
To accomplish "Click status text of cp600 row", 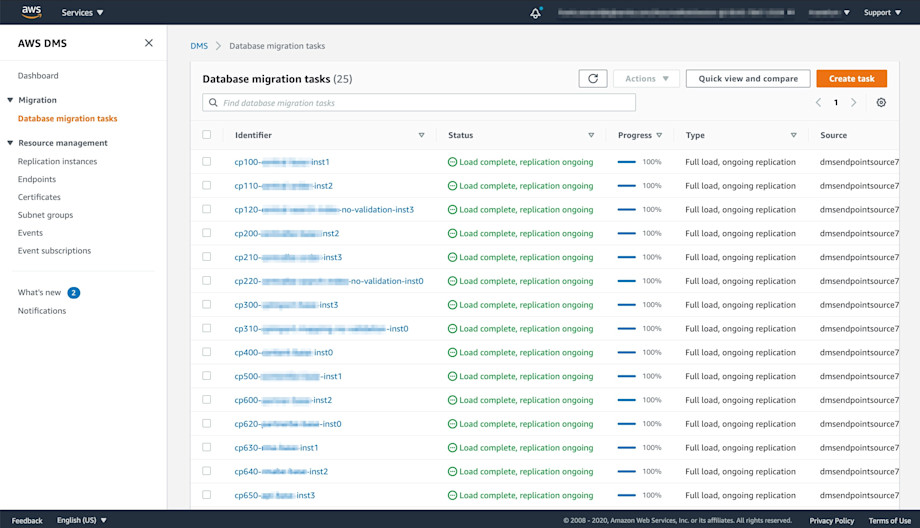I will coord(526,400).
